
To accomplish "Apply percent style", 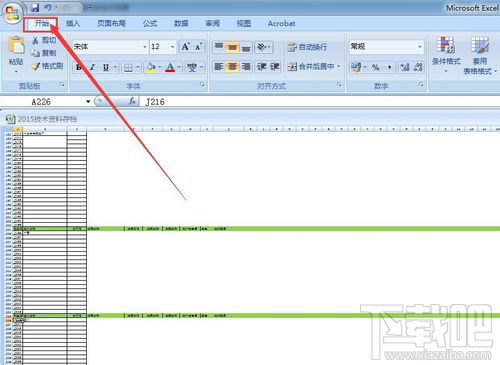I will (376, 67).
